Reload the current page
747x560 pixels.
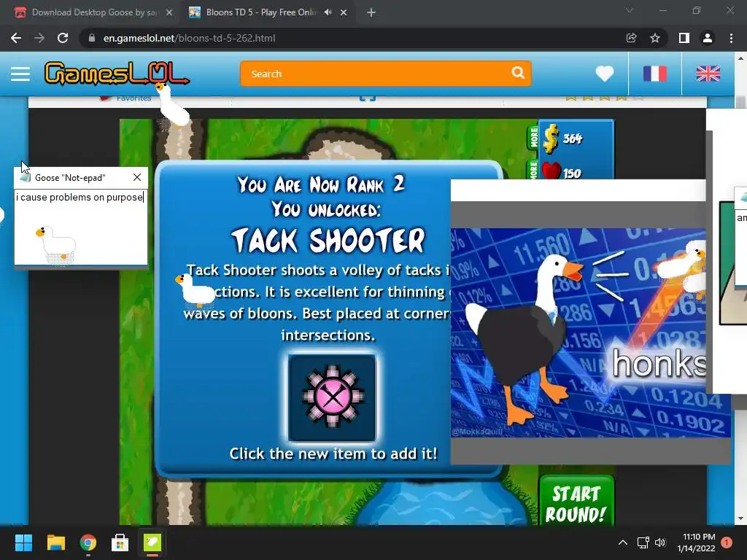tap(63, 38)
